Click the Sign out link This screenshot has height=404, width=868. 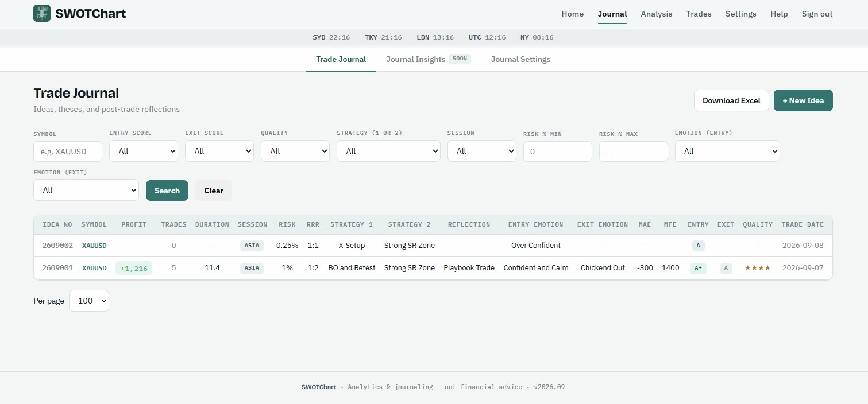tap(817, 14)
